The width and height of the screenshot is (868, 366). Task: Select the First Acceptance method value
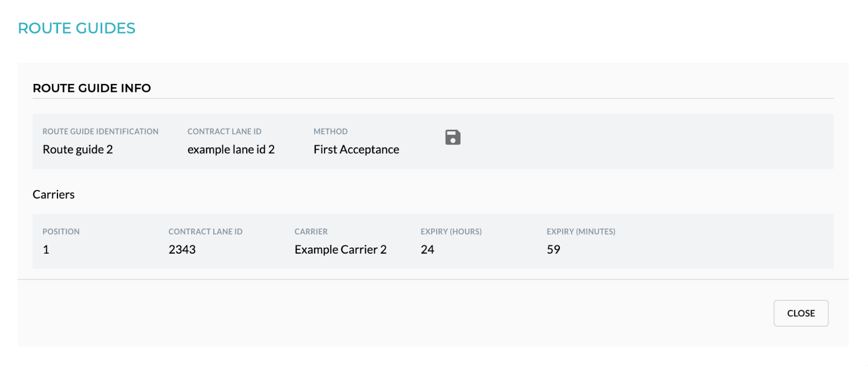tap(356, 149)
